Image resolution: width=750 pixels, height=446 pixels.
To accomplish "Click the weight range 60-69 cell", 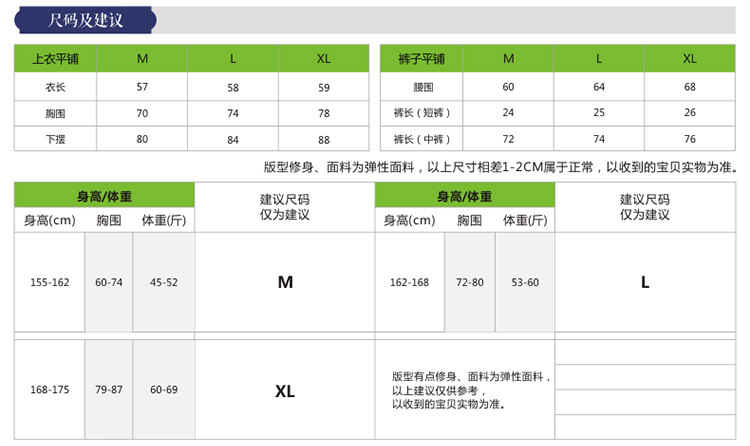I will click(164, 390).
